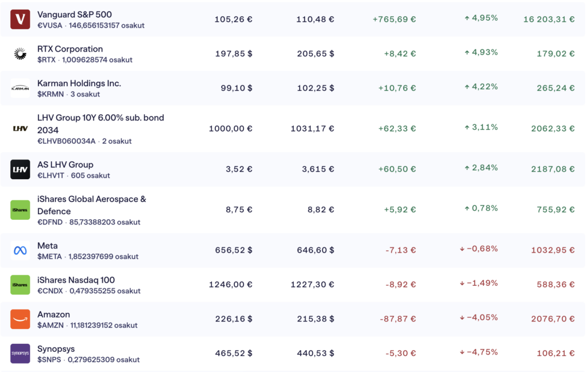
Task: Select the Meta stock name
Action: coord(48,246)
